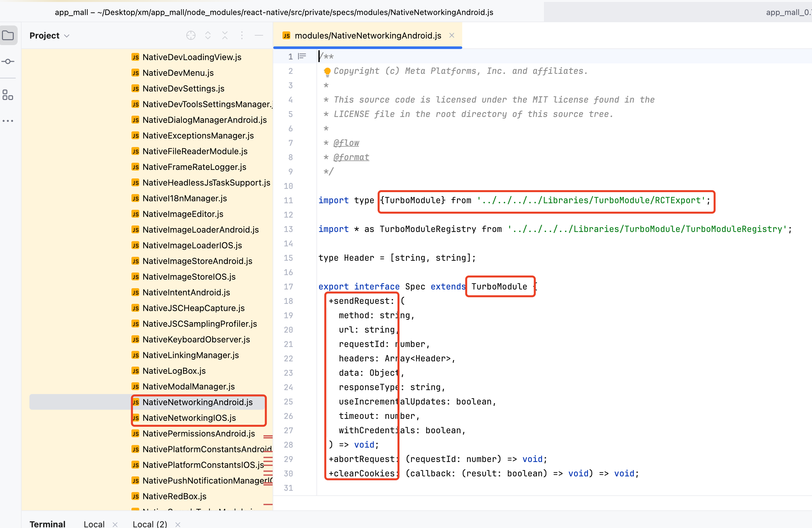Click the More tool windows ellipsis
This screenshot has width=812, height=528.
point(8,121)
